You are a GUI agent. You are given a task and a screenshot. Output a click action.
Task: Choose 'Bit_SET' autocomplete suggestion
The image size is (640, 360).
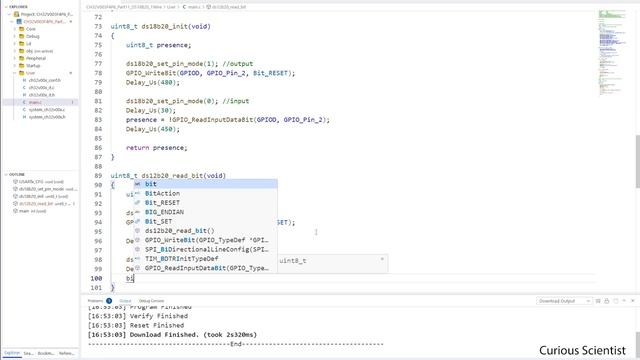(x=206, y=222)
